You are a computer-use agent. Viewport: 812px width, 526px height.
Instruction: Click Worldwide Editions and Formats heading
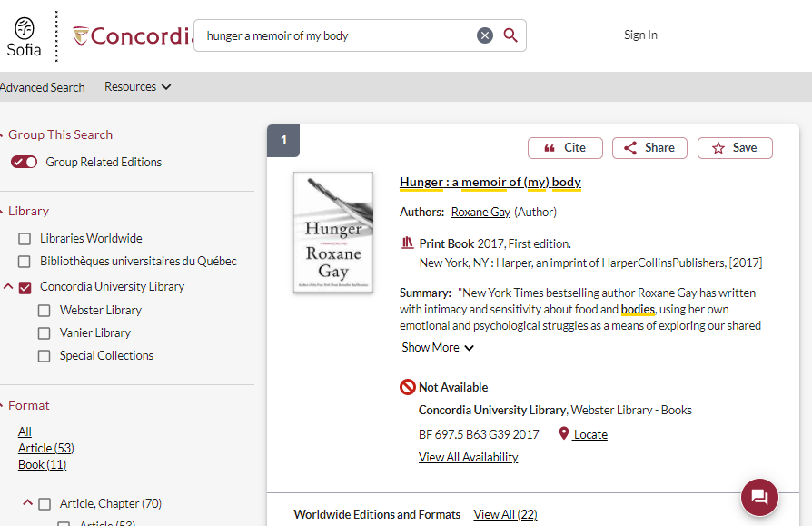(377, 514)
